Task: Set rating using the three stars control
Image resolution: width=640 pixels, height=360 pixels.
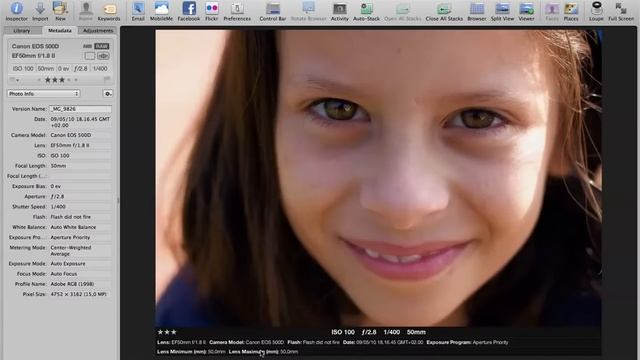Action: pyautogui.click(x=54, y=80)
